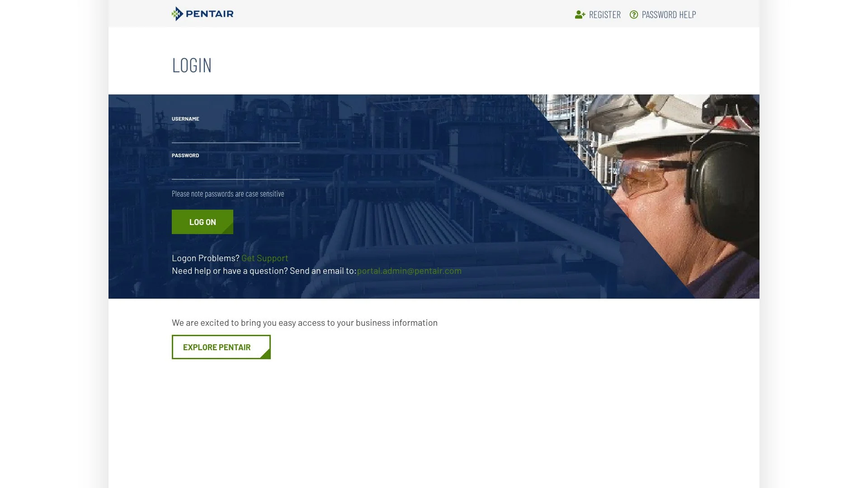
Task: Focus the Password input field
Action: point(236,171)
